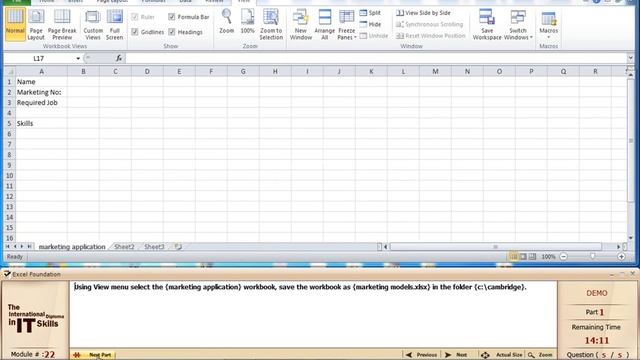Open Macros dropdown
Screen dimensions: 640x360
pos(548,24)
